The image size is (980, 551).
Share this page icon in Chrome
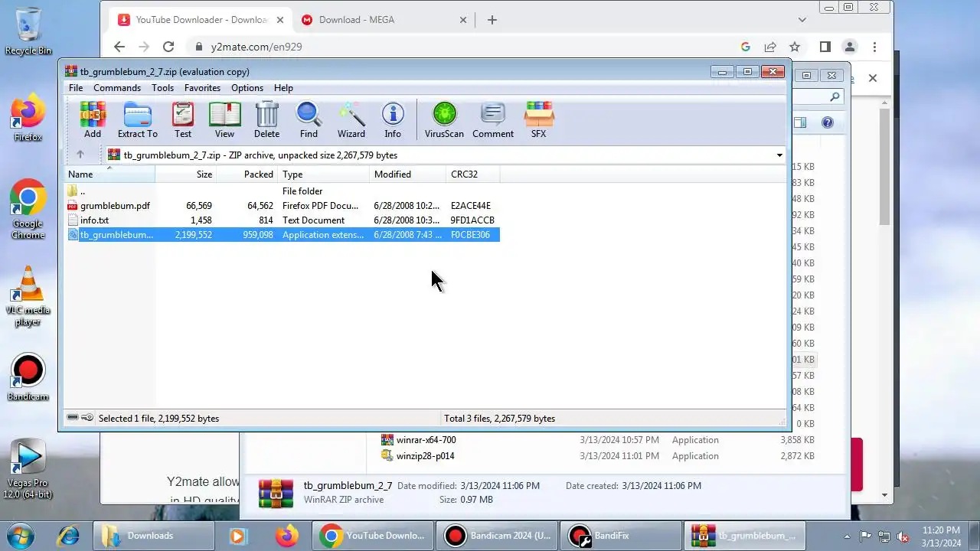(x=770, y=47)
